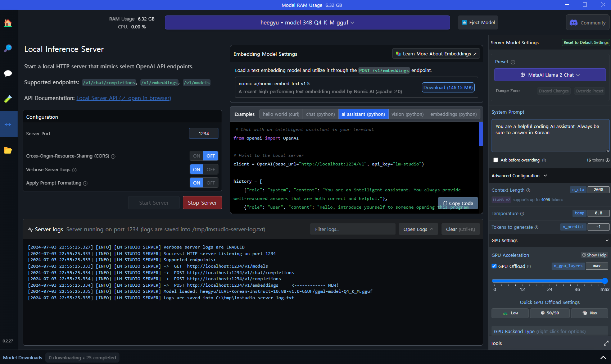Open Local Server API documentation link

(x=123, y=98)
